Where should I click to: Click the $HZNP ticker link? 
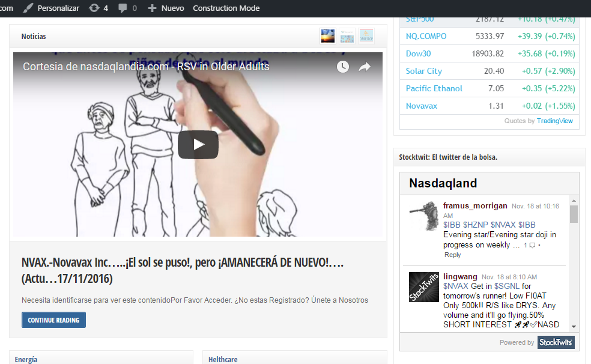click(475, 225)
